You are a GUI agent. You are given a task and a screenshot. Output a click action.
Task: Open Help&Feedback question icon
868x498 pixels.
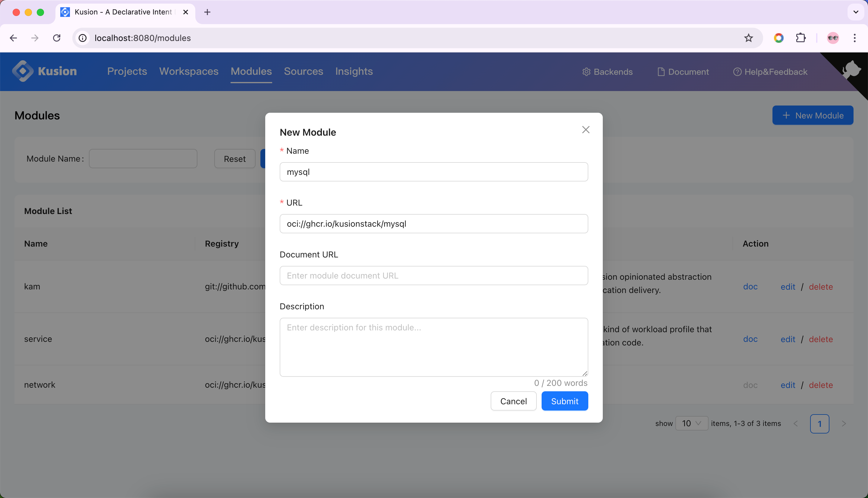tap(737, 72)
